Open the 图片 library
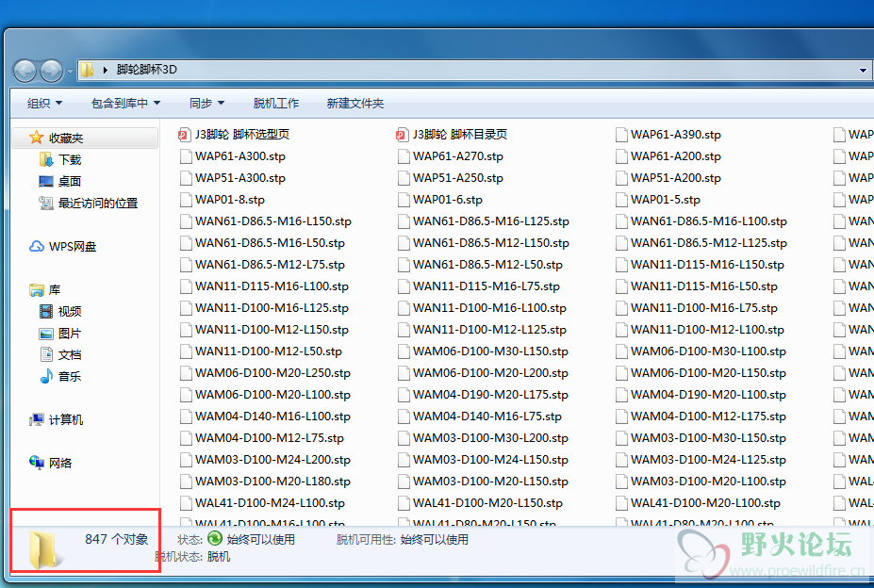The height and width of the screenshot is (588, 874). tap(60, 334)
